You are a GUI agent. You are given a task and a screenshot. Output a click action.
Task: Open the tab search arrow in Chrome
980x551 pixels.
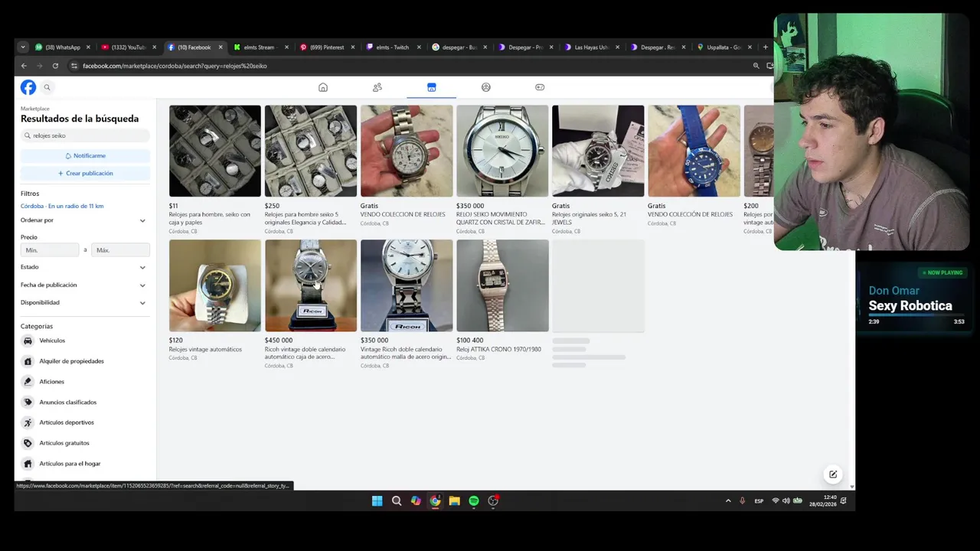[23, 47]
